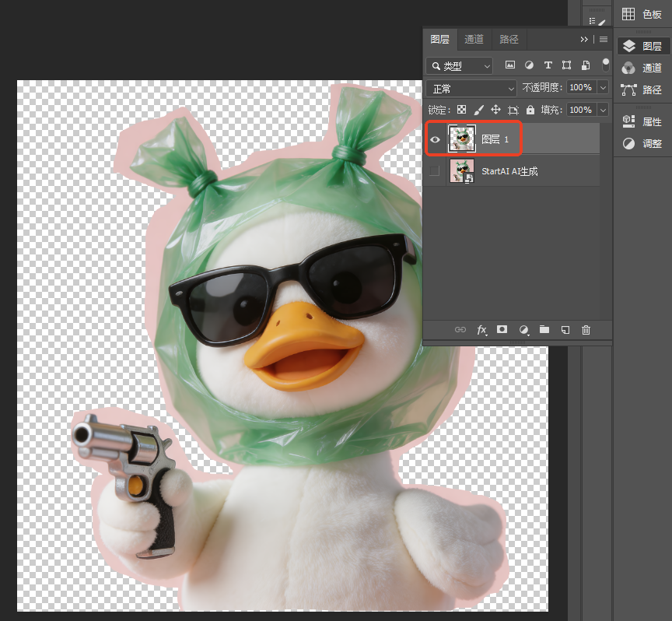672x621 pixels.
Task: Switch to the 路径 tab
Action: click(x=509, y=40)
